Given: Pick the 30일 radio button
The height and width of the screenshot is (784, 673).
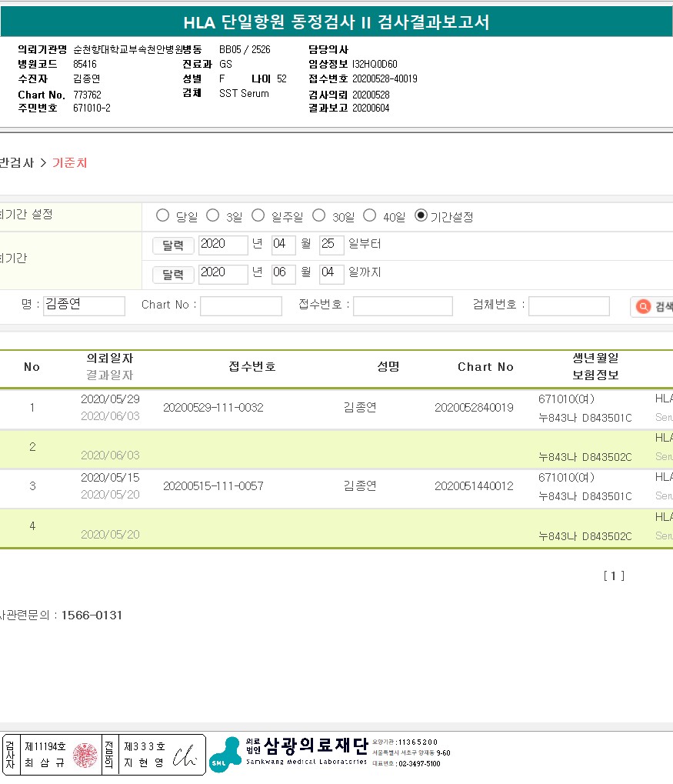Looking at the screenshot, I should pos(318,216).
